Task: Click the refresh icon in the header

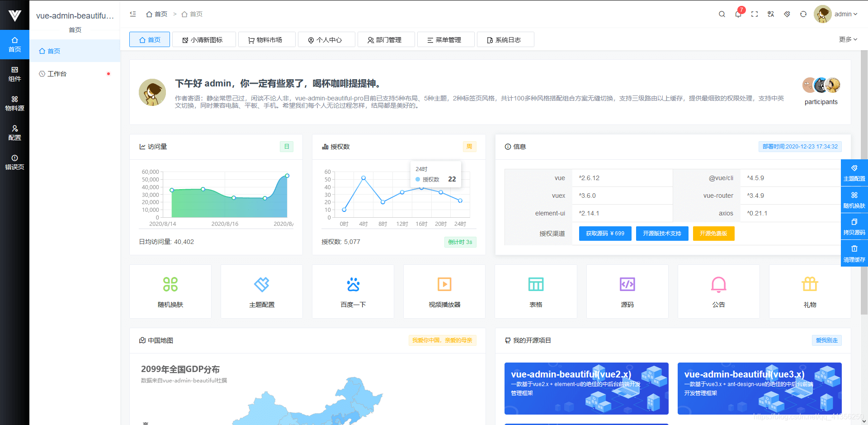Action: (x=803, y=14)
